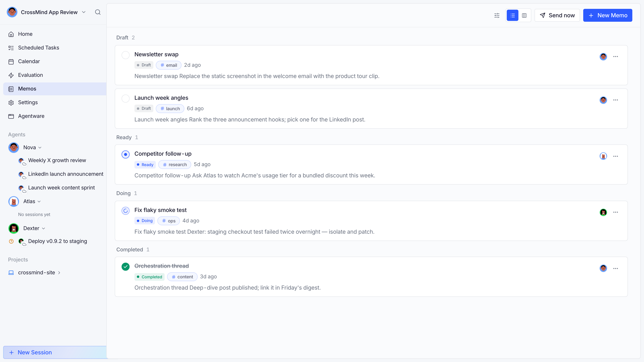Image resolution: width=644 pixels, height=362 pixels.
Task: Open more options for Fix flaky smoke test
Action: click(x=615, y=212)
